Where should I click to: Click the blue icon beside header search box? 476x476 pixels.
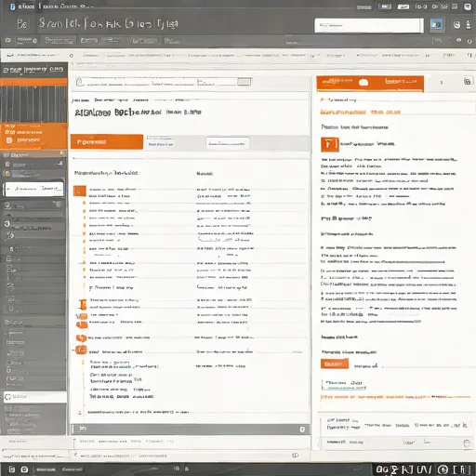coord(436,25)
